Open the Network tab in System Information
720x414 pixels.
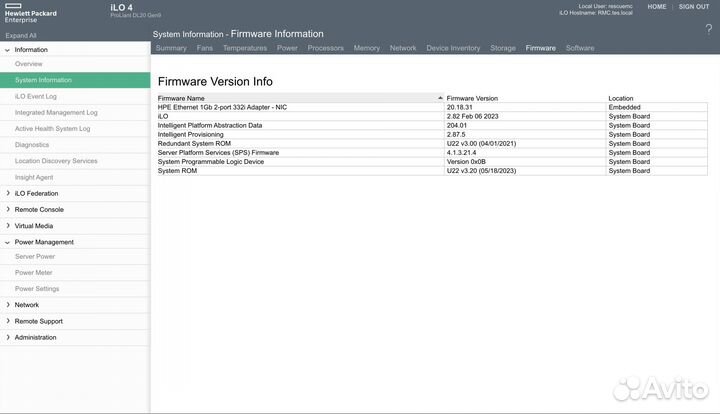(403, 48)
